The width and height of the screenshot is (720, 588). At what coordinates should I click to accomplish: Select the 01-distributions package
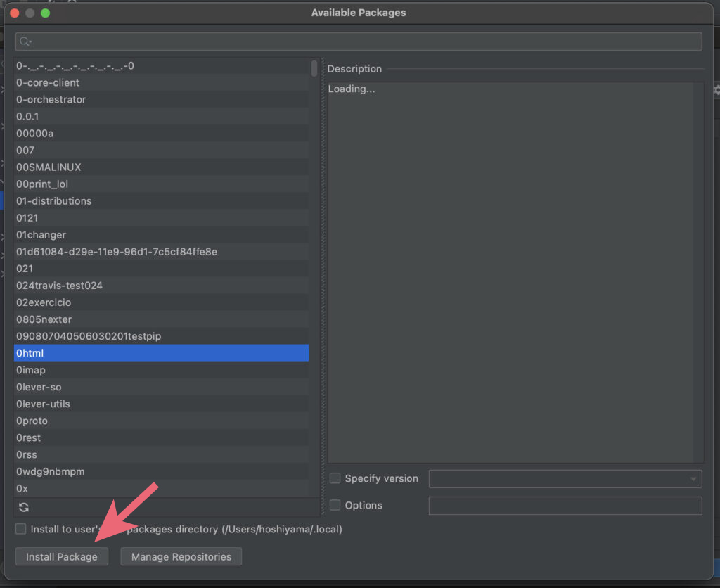(161, 201)
